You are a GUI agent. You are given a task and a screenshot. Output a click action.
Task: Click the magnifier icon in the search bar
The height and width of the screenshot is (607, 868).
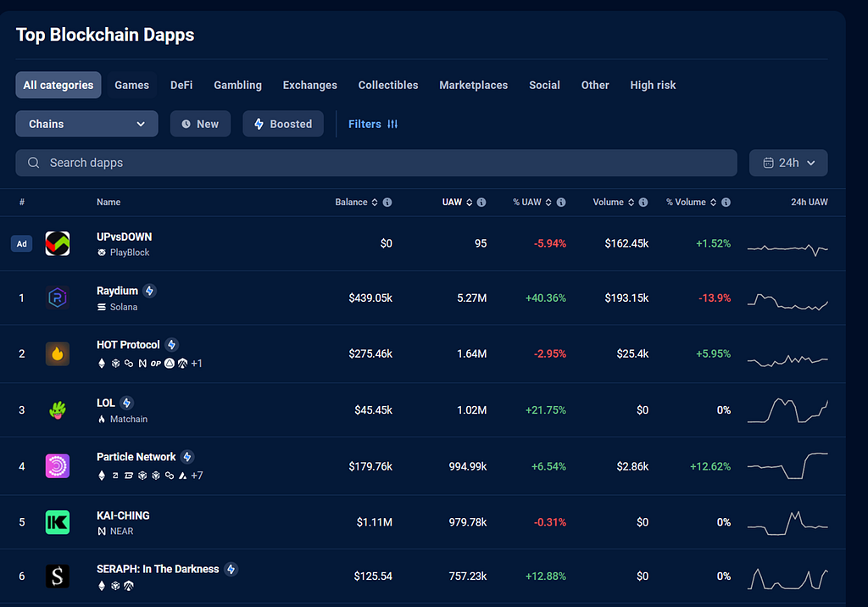[x=34, y=163]
